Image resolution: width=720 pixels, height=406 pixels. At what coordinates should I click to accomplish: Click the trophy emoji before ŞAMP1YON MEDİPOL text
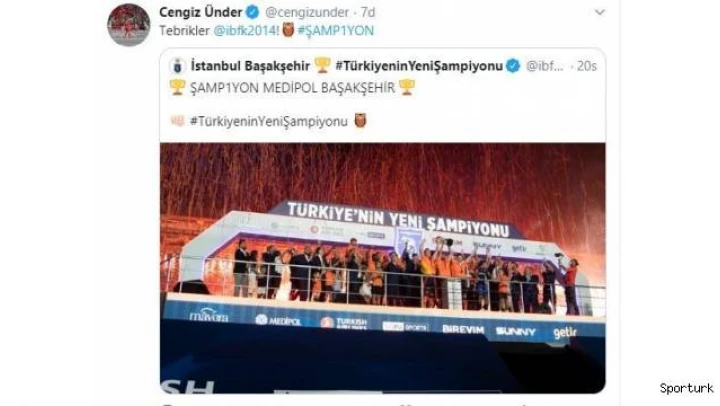tap(177, 87)
